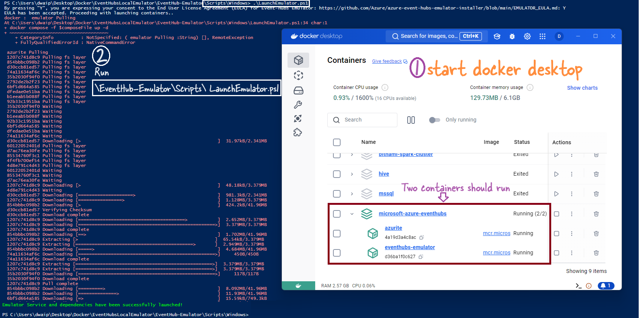Open the azurite container link
The height and width of the screenshot is (318, 644).
[x=393, y=228]
